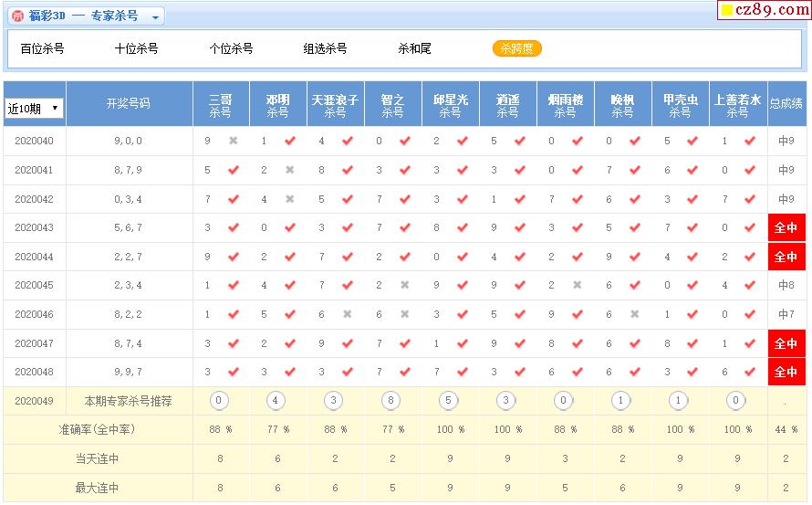Open the 天涯浪子 expert column header
The image size is (812, 505).
[335, 105]
